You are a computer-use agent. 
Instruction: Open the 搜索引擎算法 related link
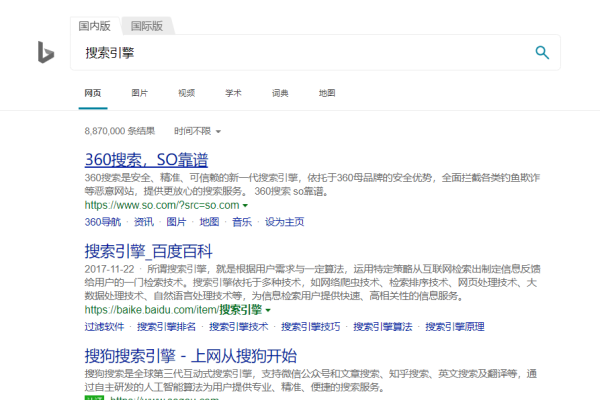383,327
